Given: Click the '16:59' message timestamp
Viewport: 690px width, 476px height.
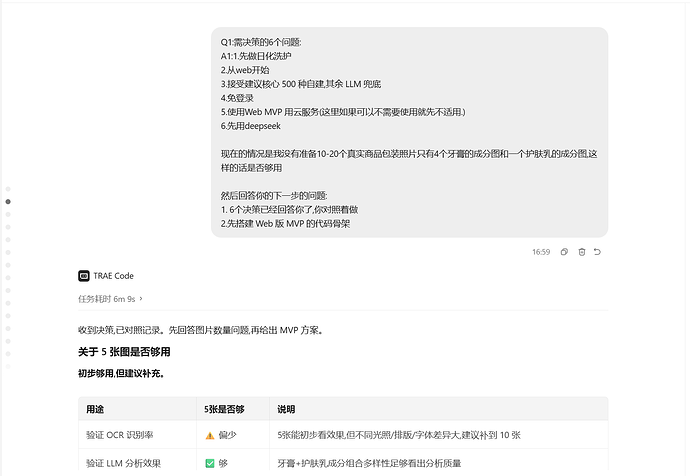Looking at the screenshot, I should 541,252.
